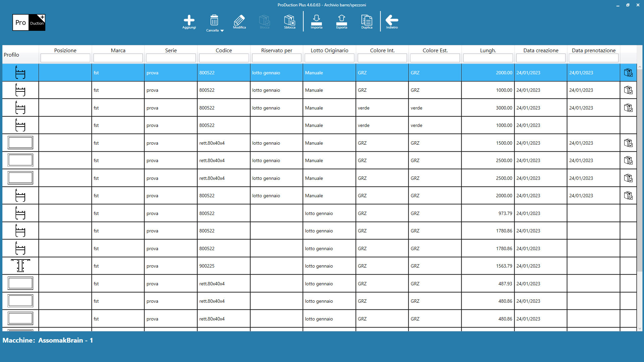Click the Codice filter input field
The image size is (644, 362).
tap(224, 58)
